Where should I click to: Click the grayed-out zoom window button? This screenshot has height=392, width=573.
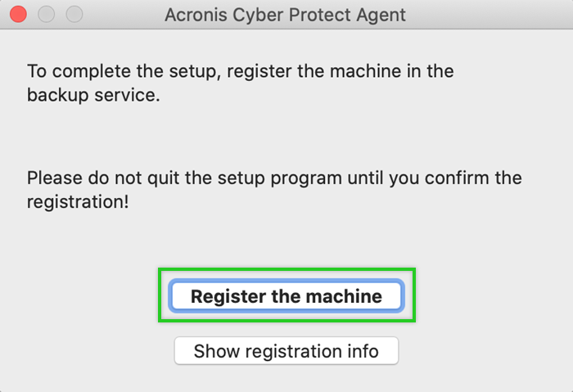[74, 14]
